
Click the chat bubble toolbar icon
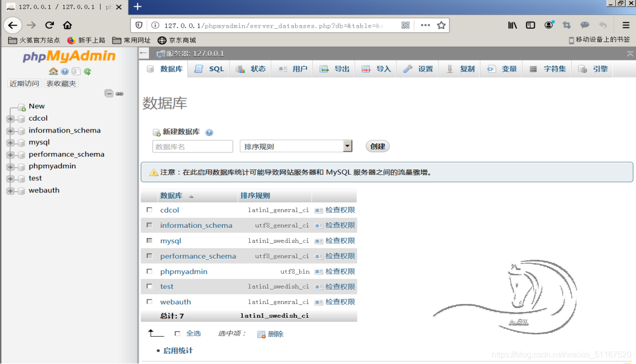(x=585, y=25)
